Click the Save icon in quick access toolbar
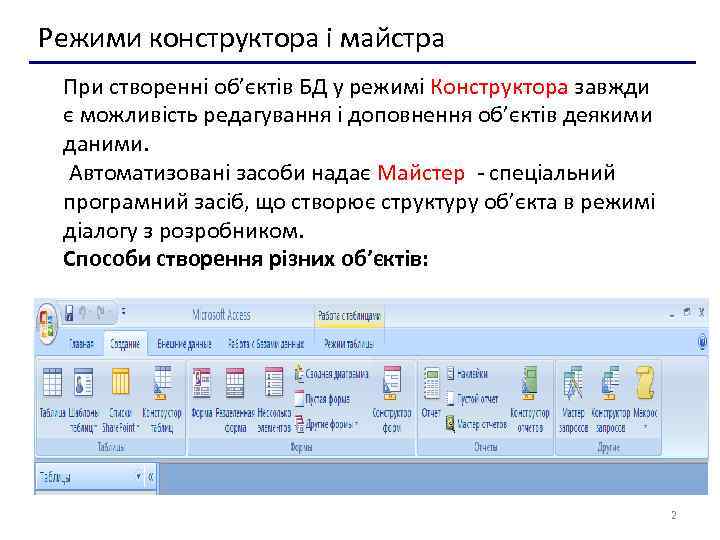Screen dimensions: 720x540 (x=69, y=314)
